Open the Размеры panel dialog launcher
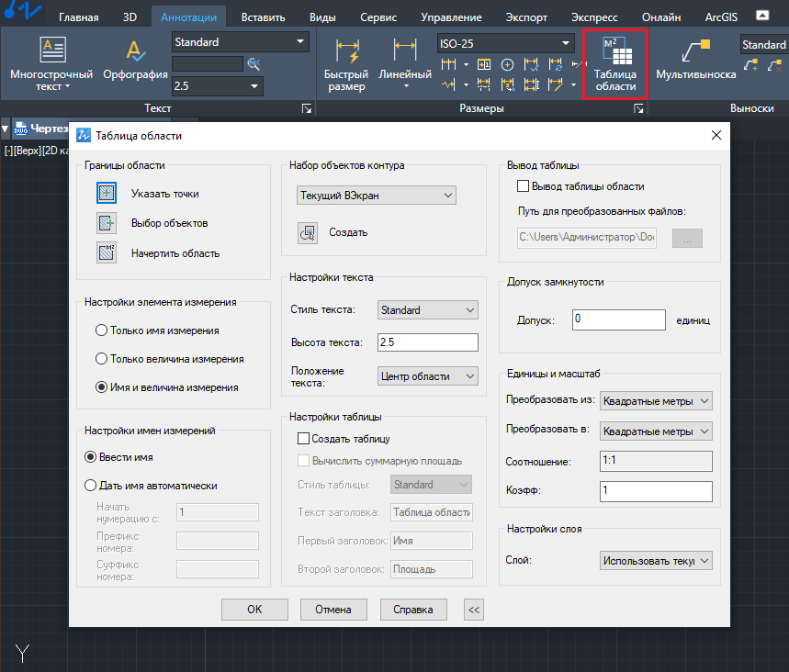 click(x=638, y=108)
